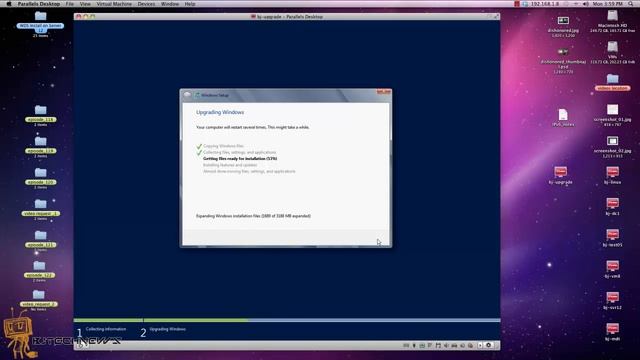Expand the small arrow button beside gear
The height and width of the screenshot is (360, 640).
(x=480, y=345)
